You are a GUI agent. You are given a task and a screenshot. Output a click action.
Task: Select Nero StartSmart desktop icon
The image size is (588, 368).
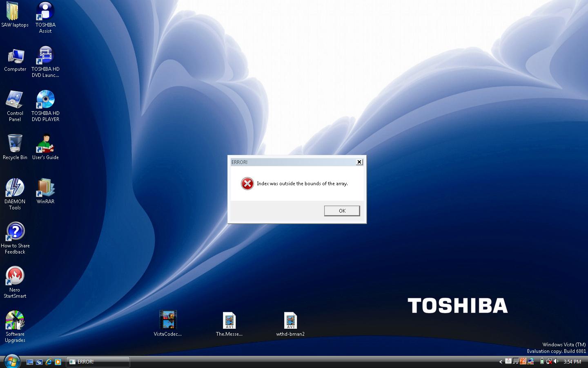[15, 283]
